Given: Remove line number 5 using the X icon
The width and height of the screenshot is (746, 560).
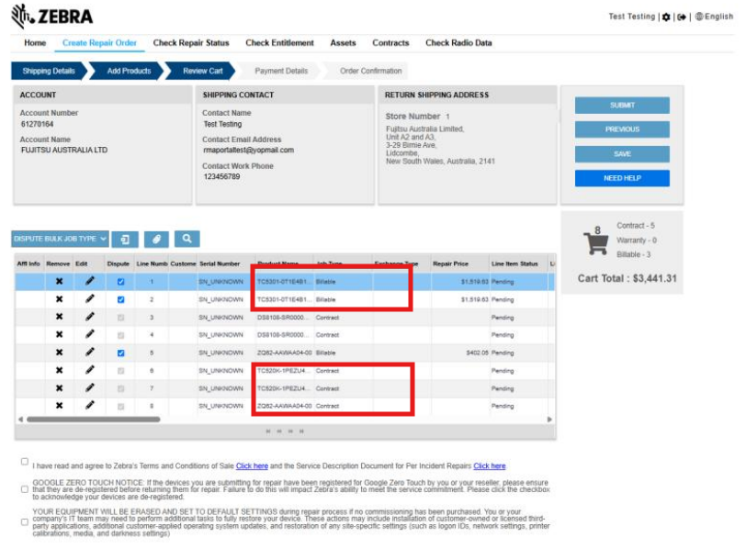Looking at the screenshot, I should tap(59, 353).
